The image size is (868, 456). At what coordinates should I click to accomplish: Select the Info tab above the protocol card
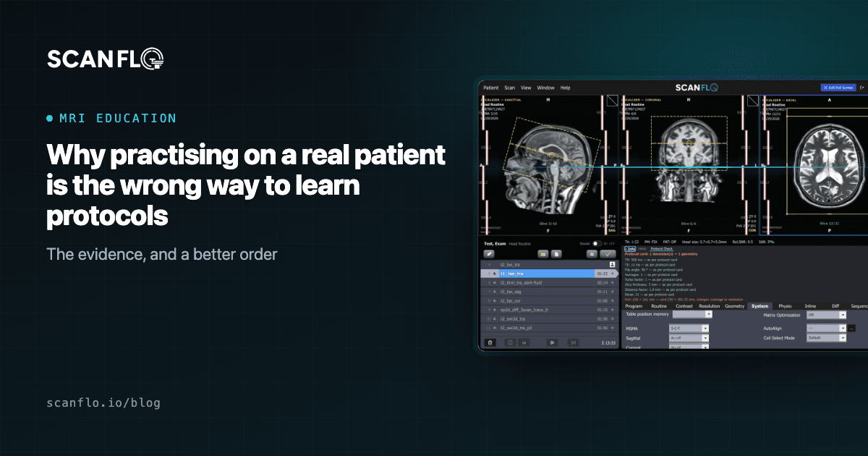point(630,248)
